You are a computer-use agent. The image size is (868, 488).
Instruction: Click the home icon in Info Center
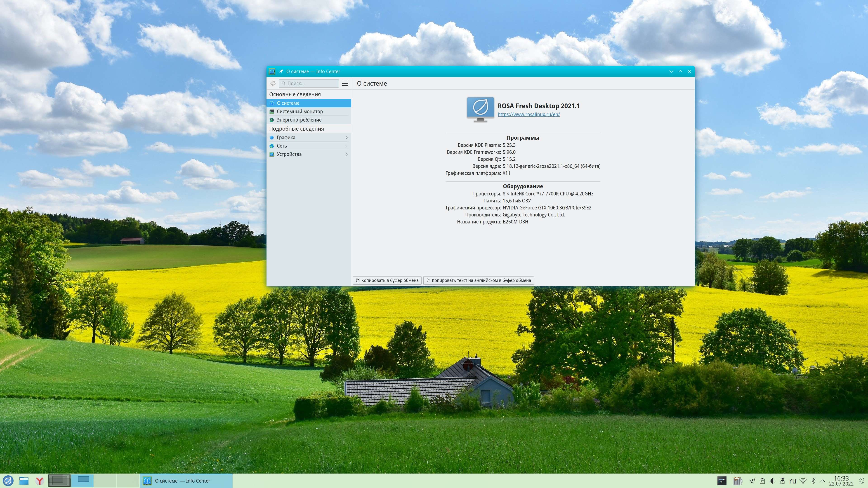pyautogui.click(x=273, y=83)
